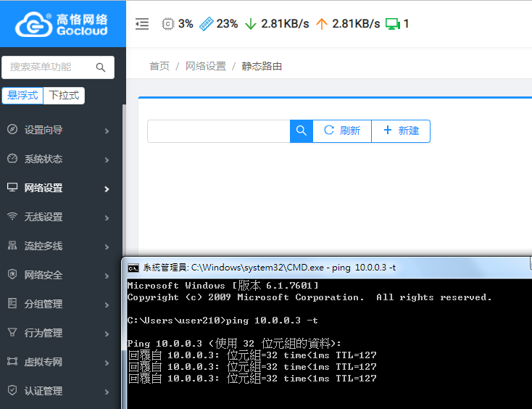Click the shield icon beside 网络安全
532x409 pixels.
(x=12, y=274)
